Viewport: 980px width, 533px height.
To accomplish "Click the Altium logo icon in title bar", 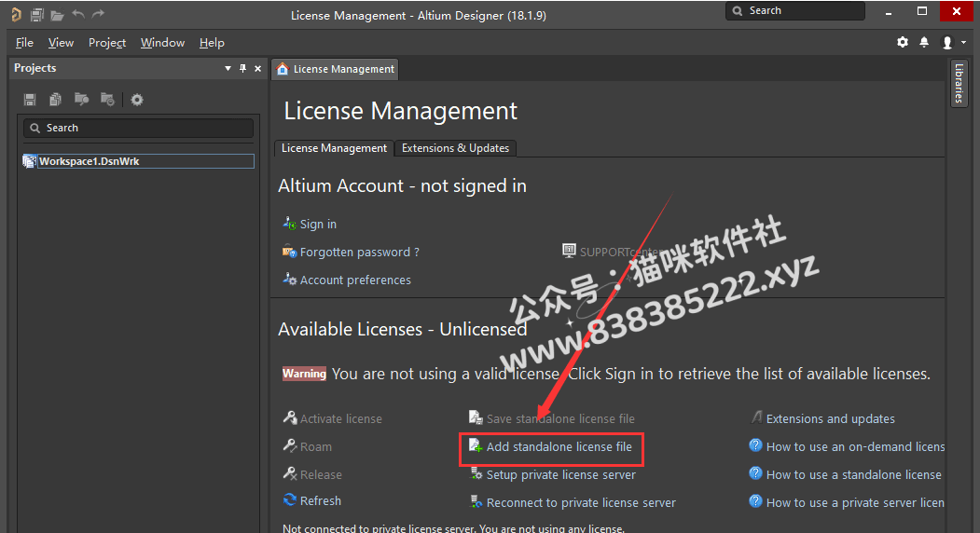I will [16, 14].
